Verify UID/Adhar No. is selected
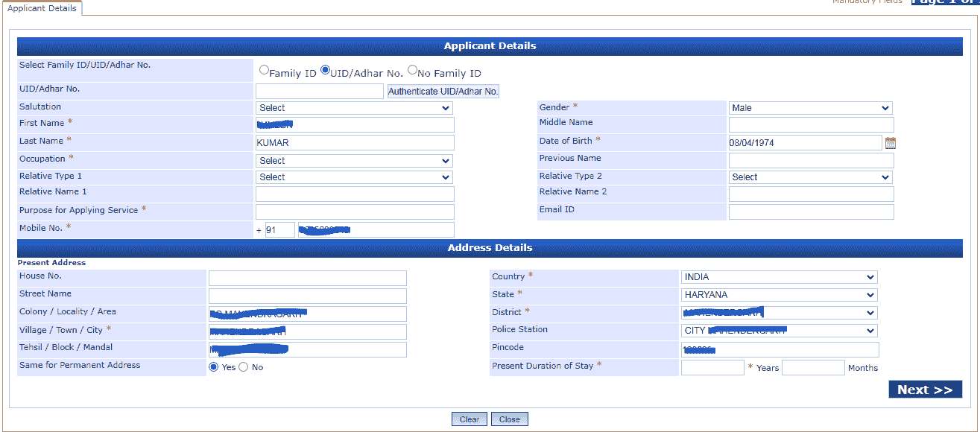Viewport: 980px width, 432px height. [324, 69]
